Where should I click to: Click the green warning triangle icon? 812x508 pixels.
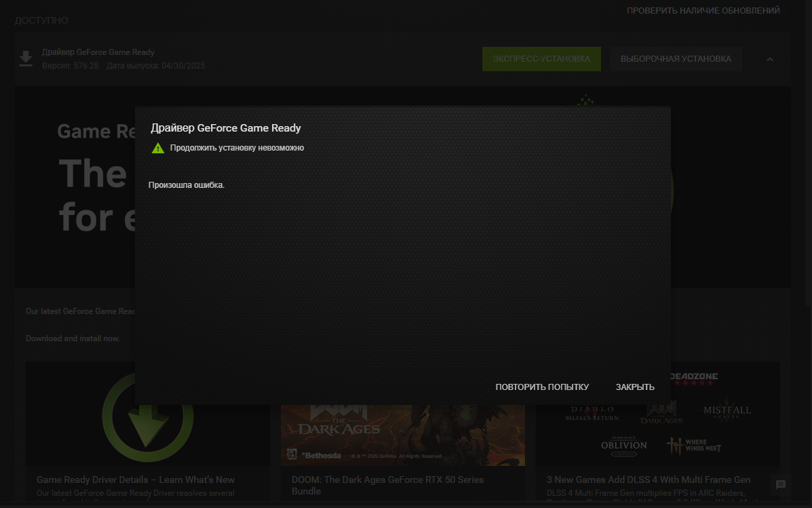(158, 148)
